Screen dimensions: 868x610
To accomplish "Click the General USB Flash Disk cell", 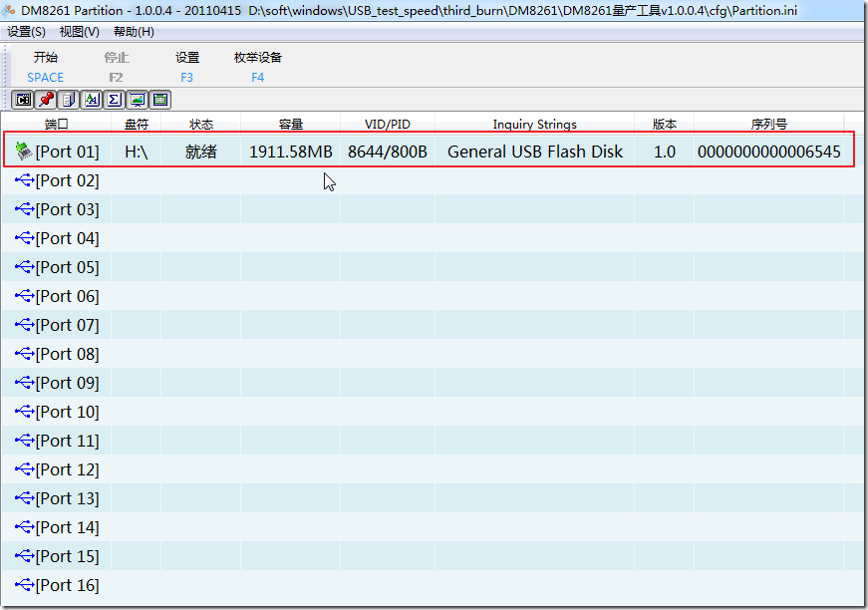I will 535,152.
